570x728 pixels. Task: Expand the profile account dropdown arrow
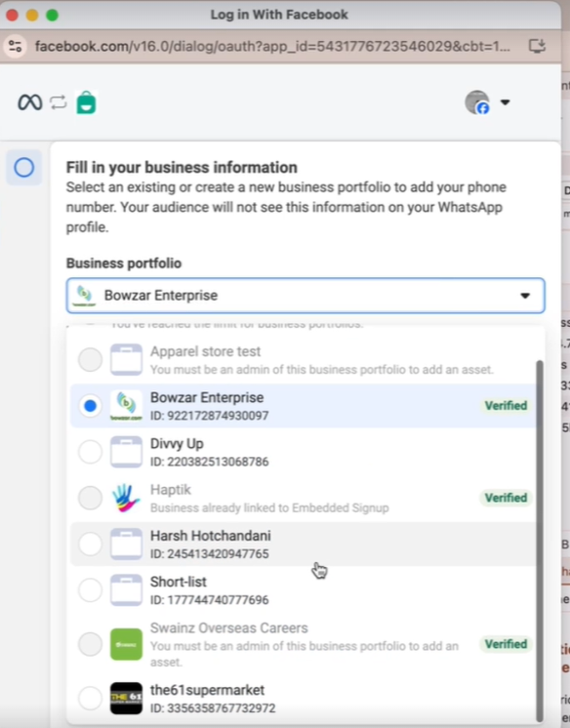(505, 102)
